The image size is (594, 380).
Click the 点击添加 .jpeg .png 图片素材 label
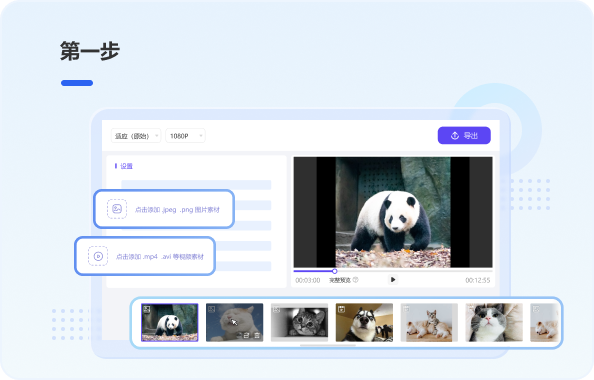(177, 210)
